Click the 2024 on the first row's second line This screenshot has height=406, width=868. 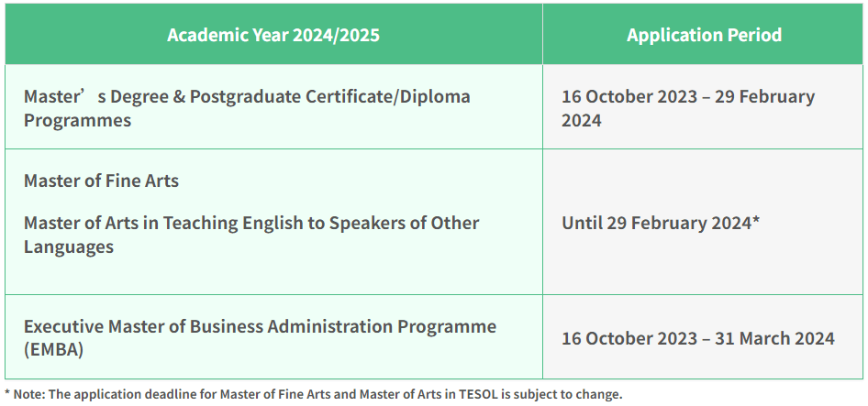click(x=581, y=121)
